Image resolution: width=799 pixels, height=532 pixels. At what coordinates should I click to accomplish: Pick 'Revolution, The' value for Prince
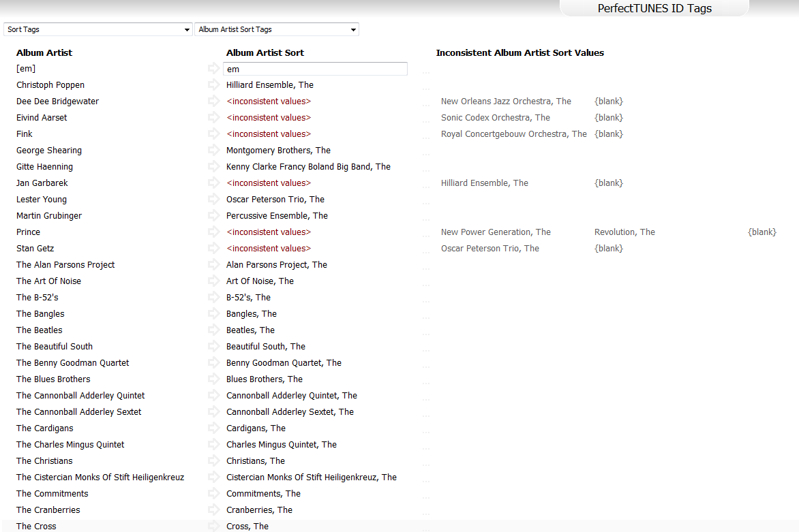click(x=624, y=232)
